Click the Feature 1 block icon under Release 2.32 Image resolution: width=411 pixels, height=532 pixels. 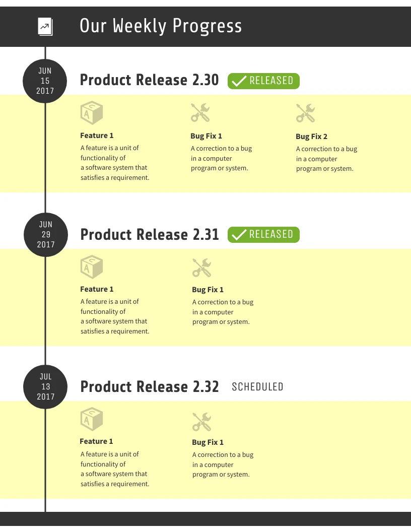91,419
